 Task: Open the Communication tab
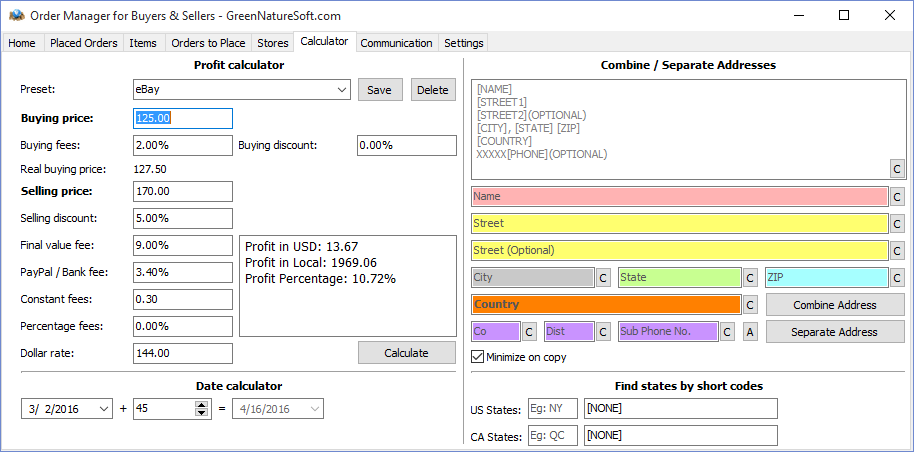coord(396,43)
